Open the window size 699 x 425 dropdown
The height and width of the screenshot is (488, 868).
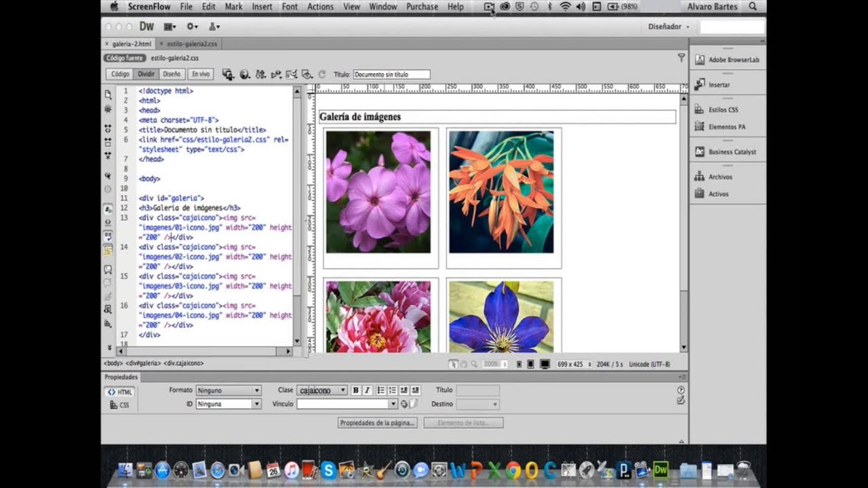pos(574,364)
